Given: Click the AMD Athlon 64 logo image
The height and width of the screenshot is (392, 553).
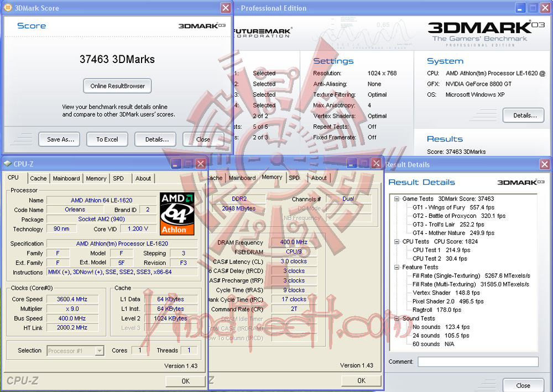Looking at the screenshot, I should 177,213.
